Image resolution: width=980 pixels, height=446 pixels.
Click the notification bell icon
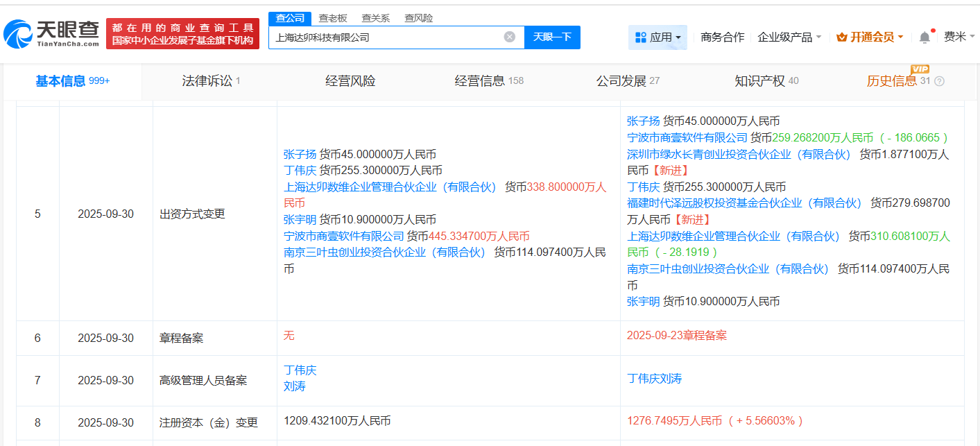[x=923, y=36]
